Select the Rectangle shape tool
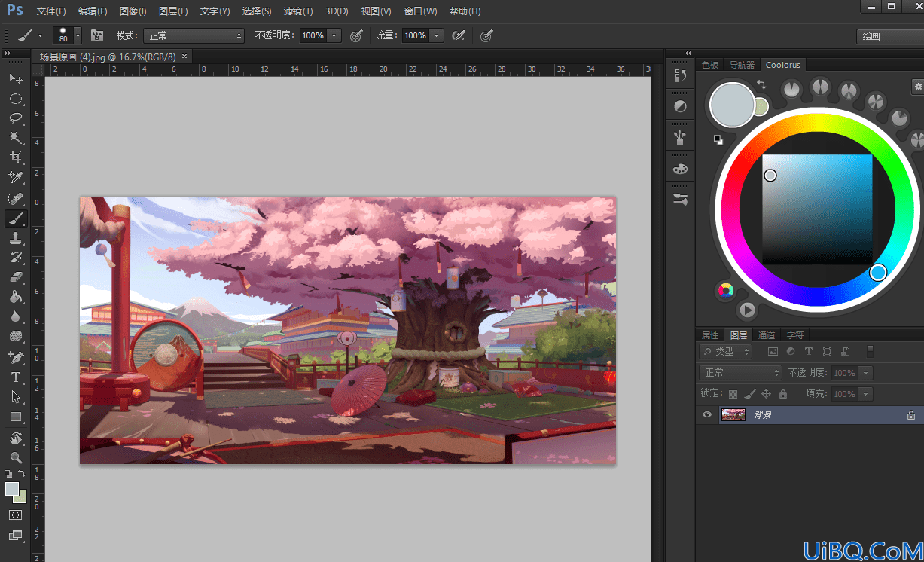 pos(15,417)
